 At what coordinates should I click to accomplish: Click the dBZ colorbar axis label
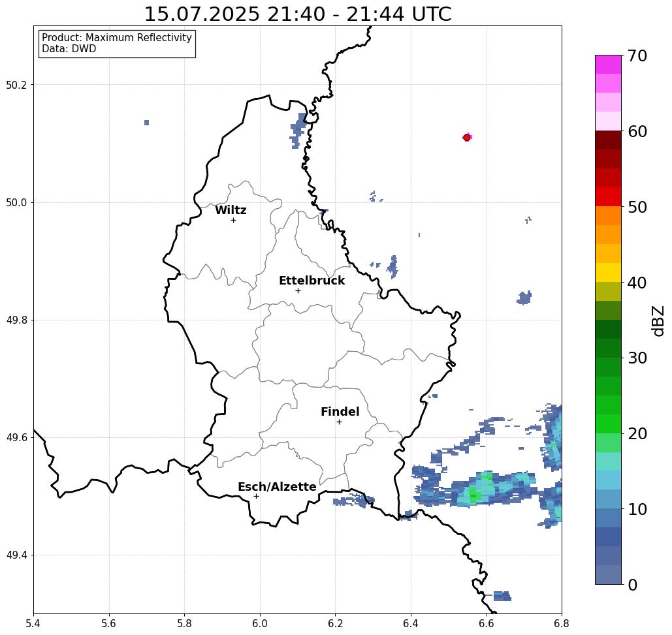pos(658,320)
